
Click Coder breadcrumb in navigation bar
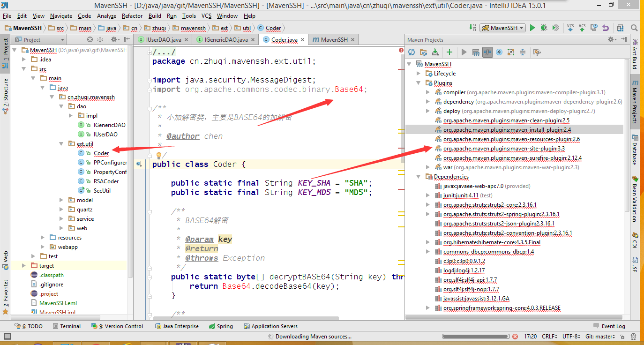click(x=270, y=28)
